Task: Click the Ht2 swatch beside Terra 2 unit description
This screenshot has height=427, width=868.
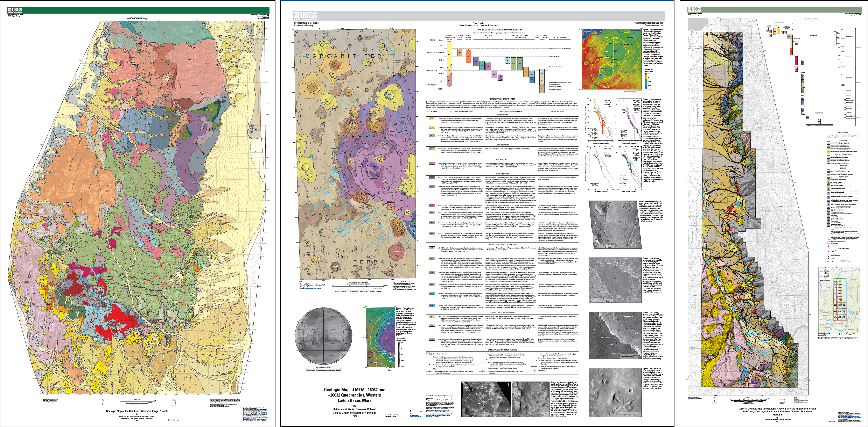Action: click(432, 317)
